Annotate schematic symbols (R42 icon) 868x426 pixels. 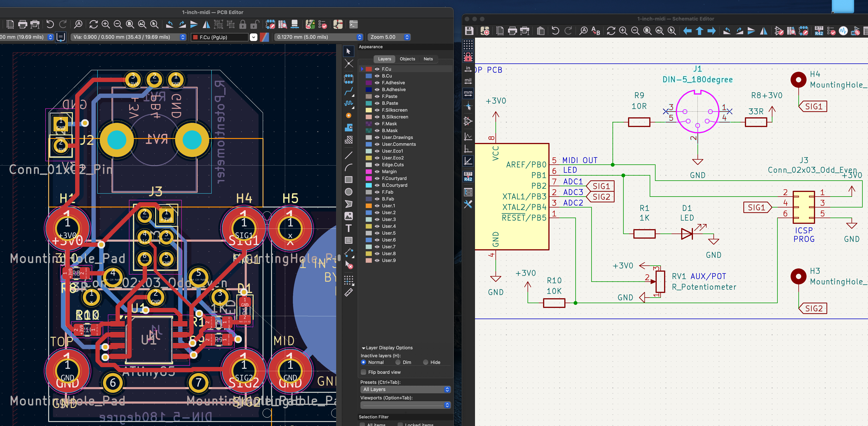[819, 31]
